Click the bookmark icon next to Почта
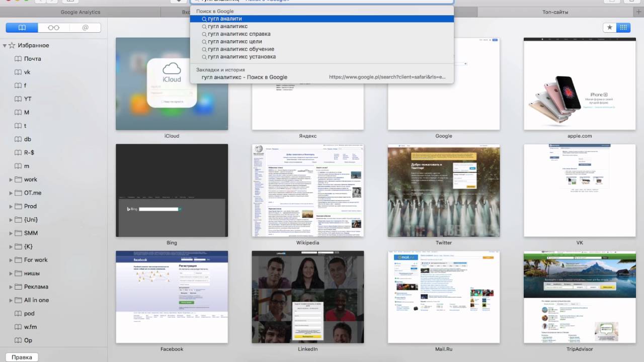The image size is (644, 362). [x=18, y=59]
